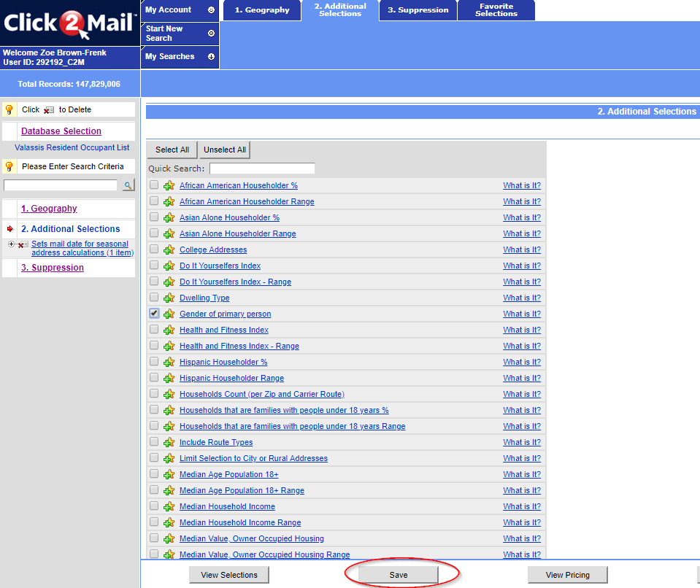
Task: Click favorite star for Asian Alone Householder %
Action: point(169,217)
